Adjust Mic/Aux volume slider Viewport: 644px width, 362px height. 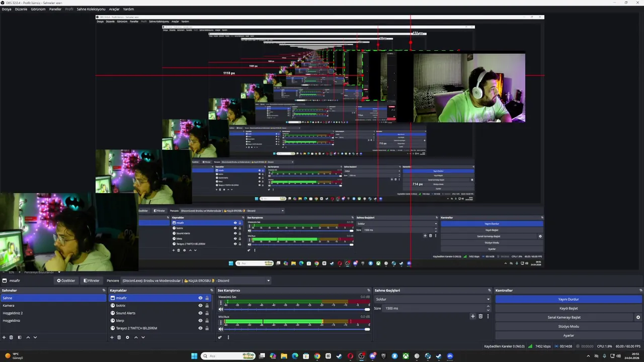(x=297, y=329)
